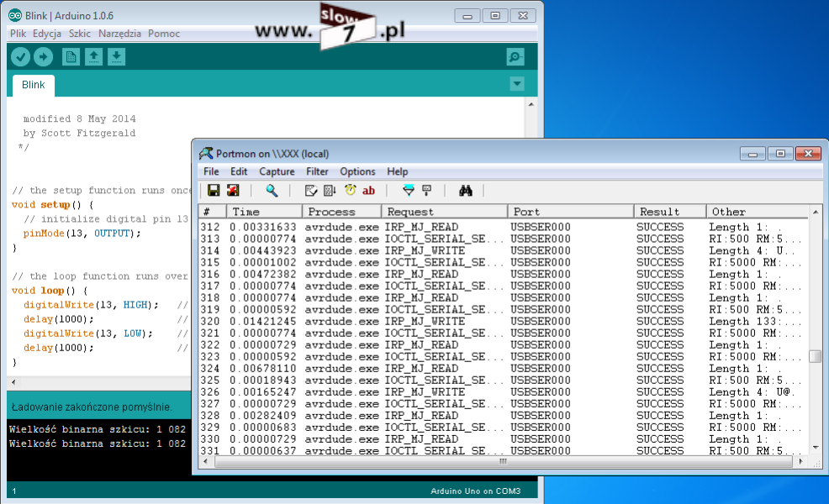Viewport: 829px width, 504px height.
Task: Click the Arduino logo in the title bar
Action: [x=15, y=16]
